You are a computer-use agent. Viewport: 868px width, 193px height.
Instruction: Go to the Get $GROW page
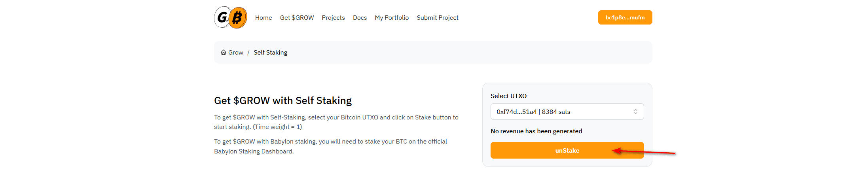pyautogui.click(x=297, y=17)
